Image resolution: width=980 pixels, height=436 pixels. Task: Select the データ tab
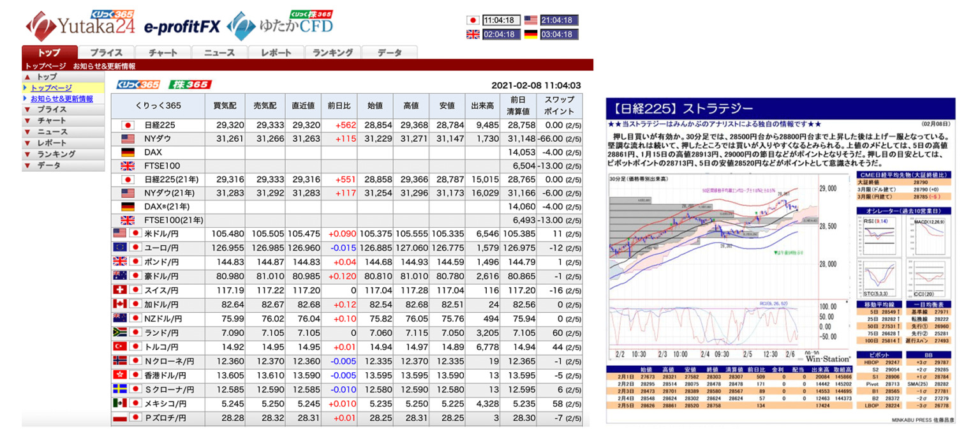tap(390, 53)
